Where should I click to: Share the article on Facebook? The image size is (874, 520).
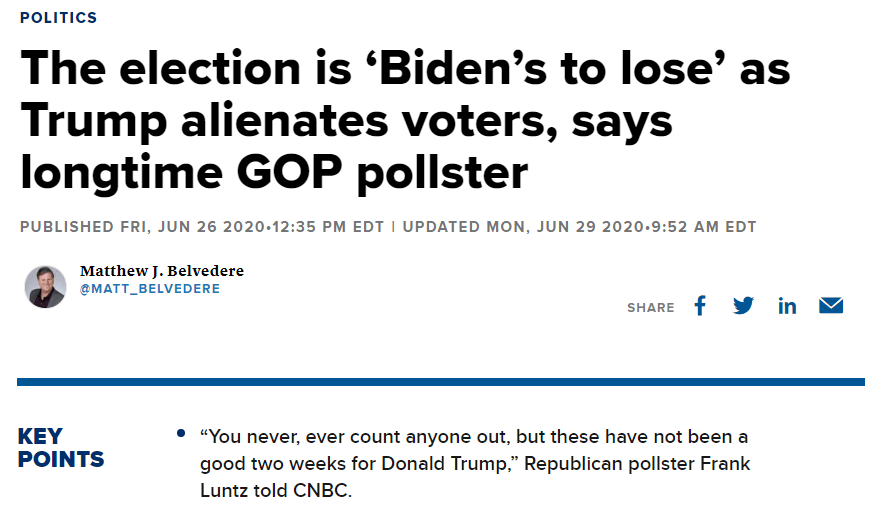pos(700,306)
